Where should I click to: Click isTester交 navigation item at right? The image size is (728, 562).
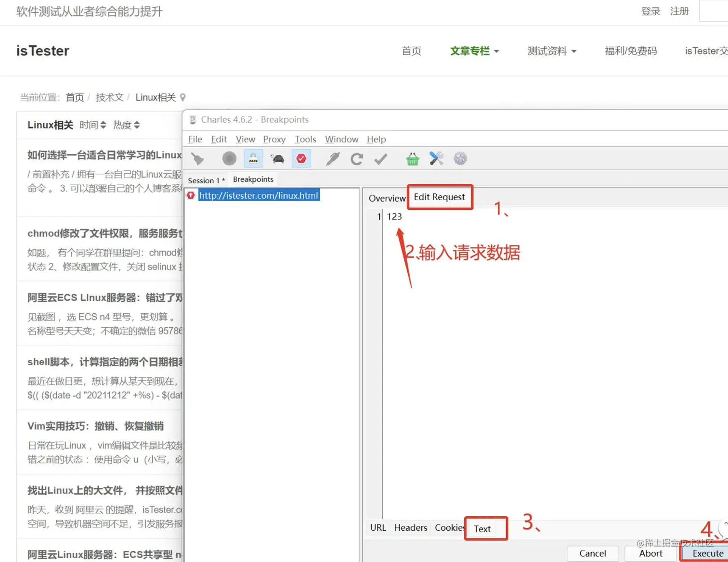pyautogui.click(x=706, y=51)
